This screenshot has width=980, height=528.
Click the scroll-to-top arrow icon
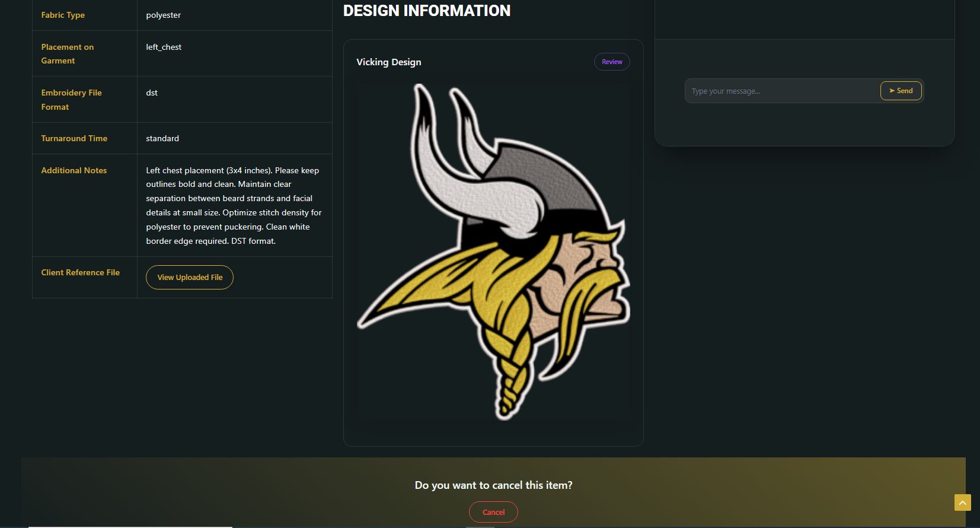point(962,502)
